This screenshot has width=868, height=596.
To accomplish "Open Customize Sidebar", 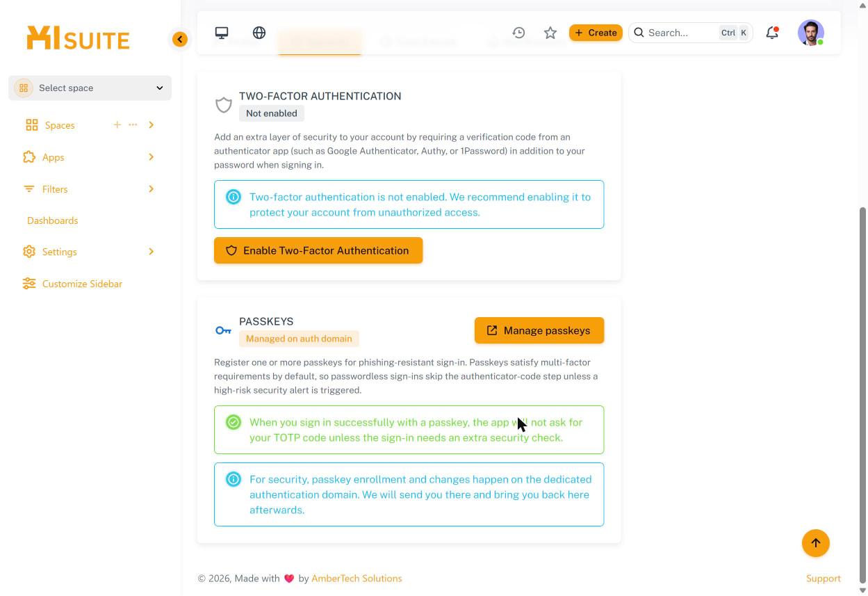I will pyautogui.click(x=82, y=284).
